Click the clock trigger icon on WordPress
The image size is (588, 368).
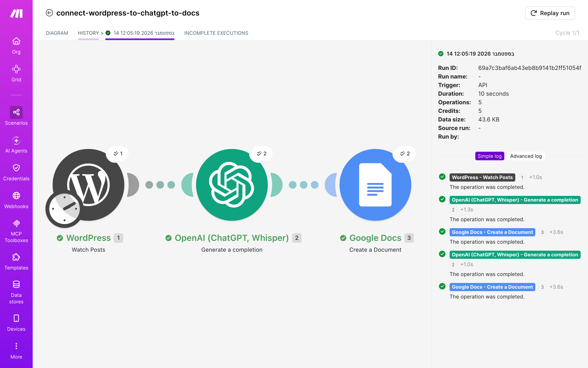pyautogui.click(x=64, y=209)
